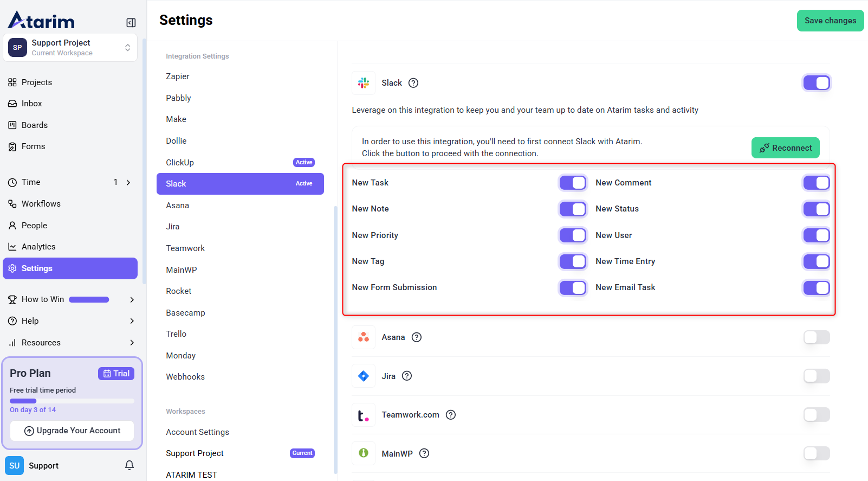The height and width of the screenshot is (481, 868).
Task: Expand the Resources submenu arrow
Action: coord(132,343)
